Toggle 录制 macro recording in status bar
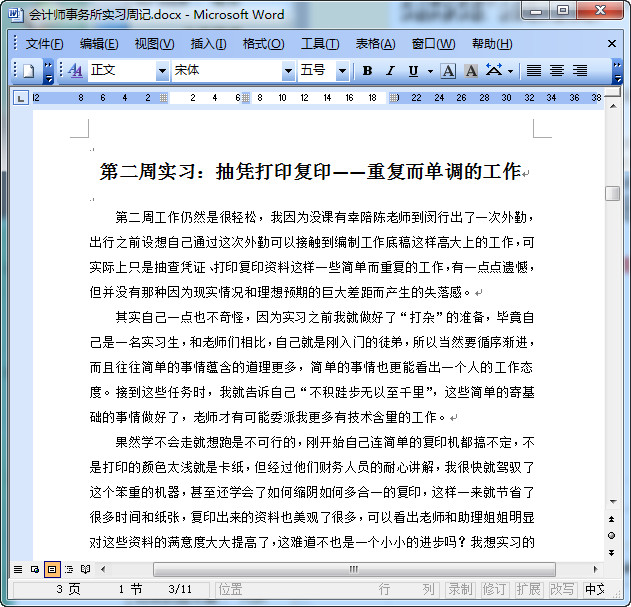631x607 pixels. (x=460, y=589)
